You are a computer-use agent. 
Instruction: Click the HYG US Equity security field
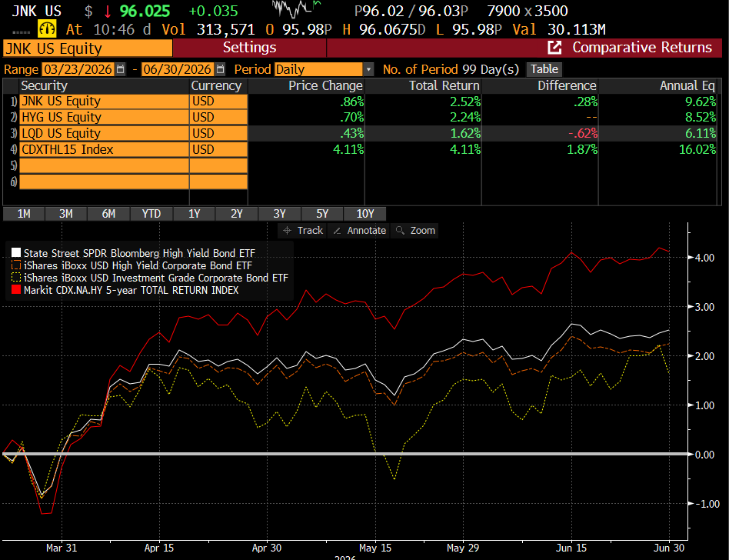[104, 117]
